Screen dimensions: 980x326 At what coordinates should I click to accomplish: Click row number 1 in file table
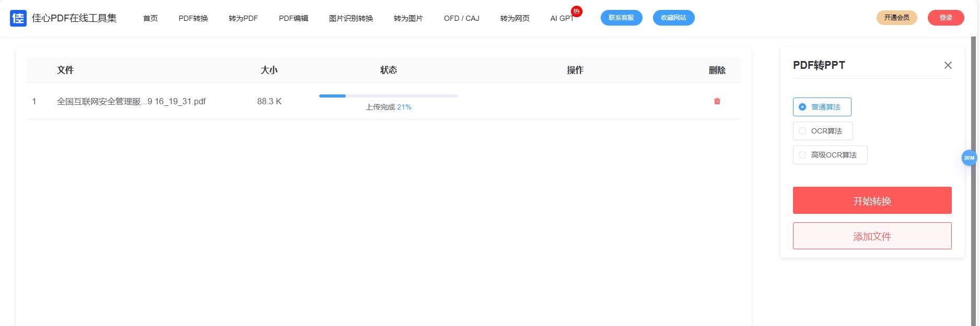pyautogui.click(x=34, y=101)
